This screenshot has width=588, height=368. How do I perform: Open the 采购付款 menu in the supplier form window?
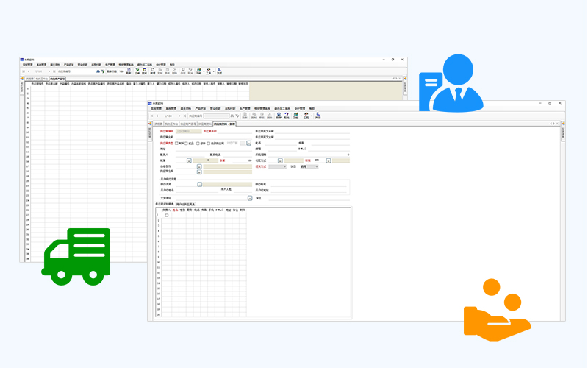[230, 107]
